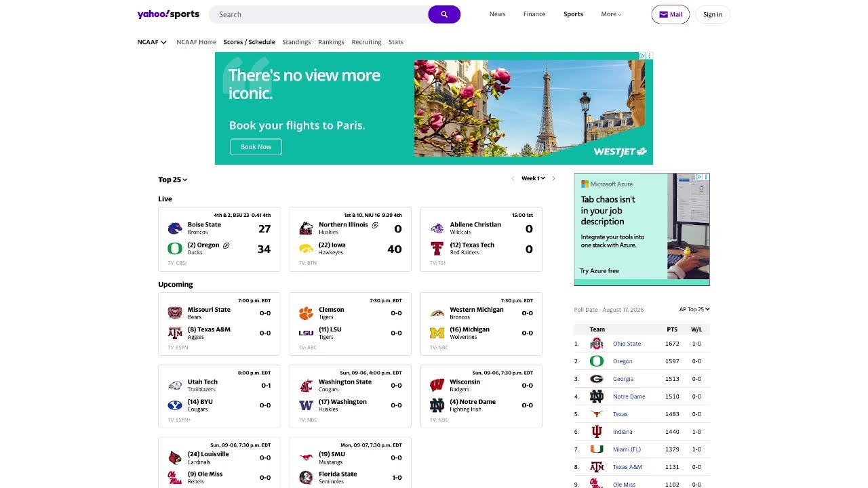Open Oregon team link in rankings
868x488 pixels.
pos(623,361)
